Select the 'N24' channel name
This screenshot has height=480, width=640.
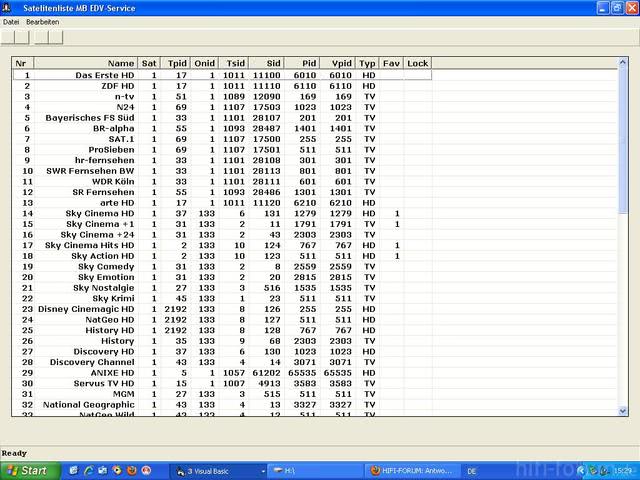pos(125,107)
